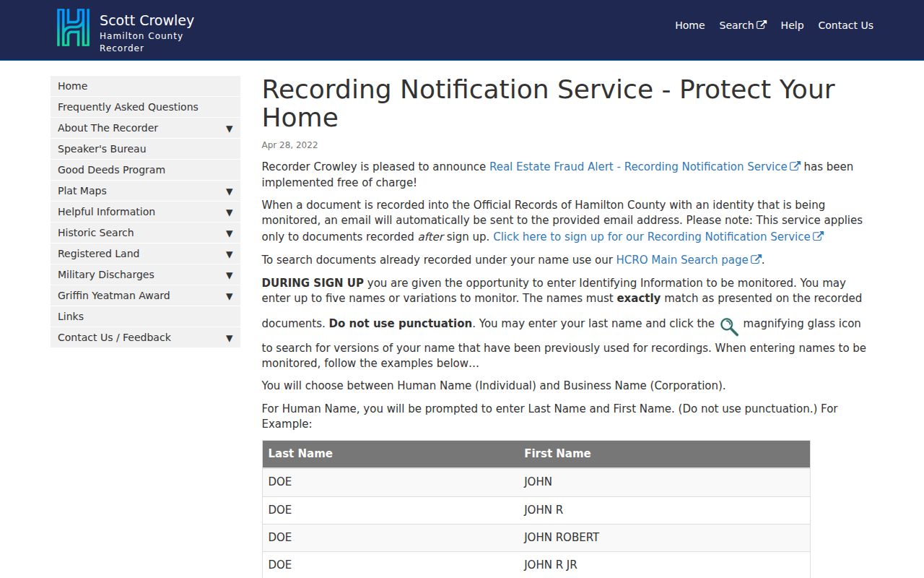Go to Speaker's Bureau sidebar item

pos(145,149)
